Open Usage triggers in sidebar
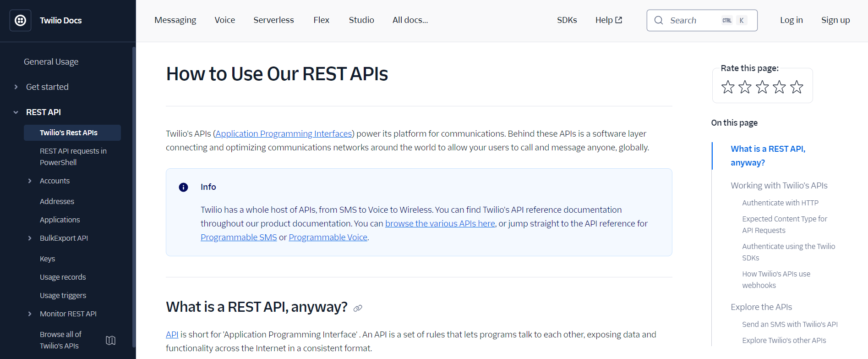The height and width of the screenshot is (359, 868). click(x=63, y=295)
